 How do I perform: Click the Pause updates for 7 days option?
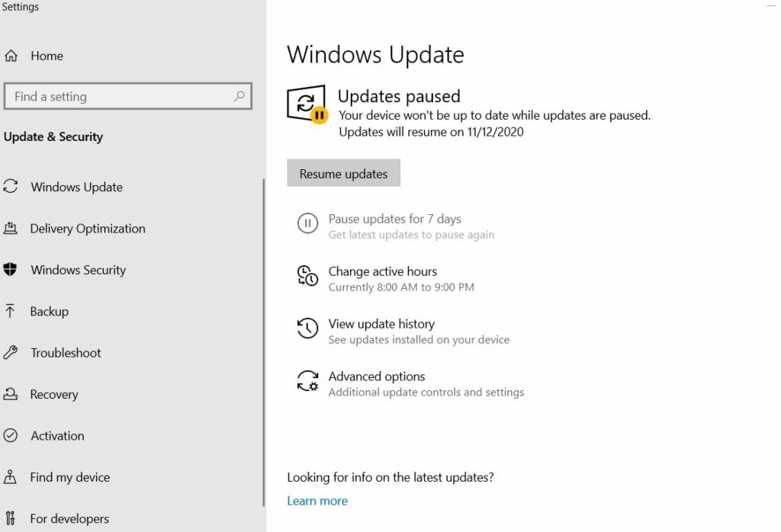point(394,219)
